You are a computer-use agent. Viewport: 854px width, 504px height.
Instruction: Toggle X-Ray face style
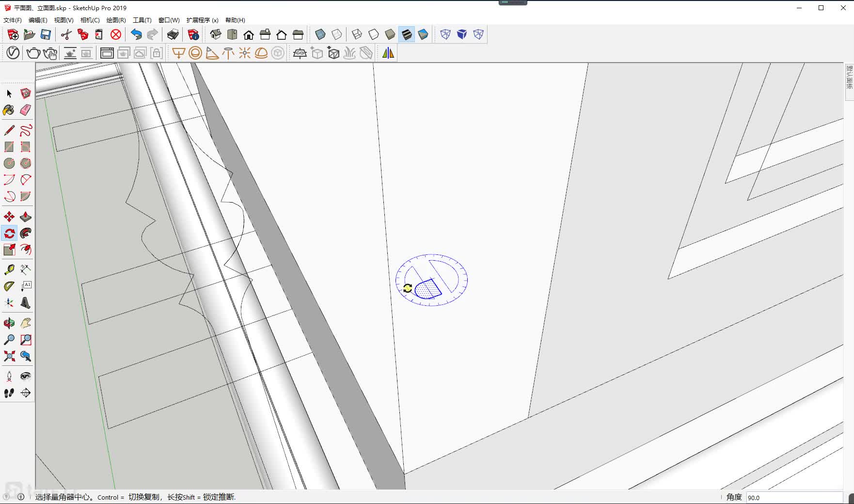pos(320,34)
